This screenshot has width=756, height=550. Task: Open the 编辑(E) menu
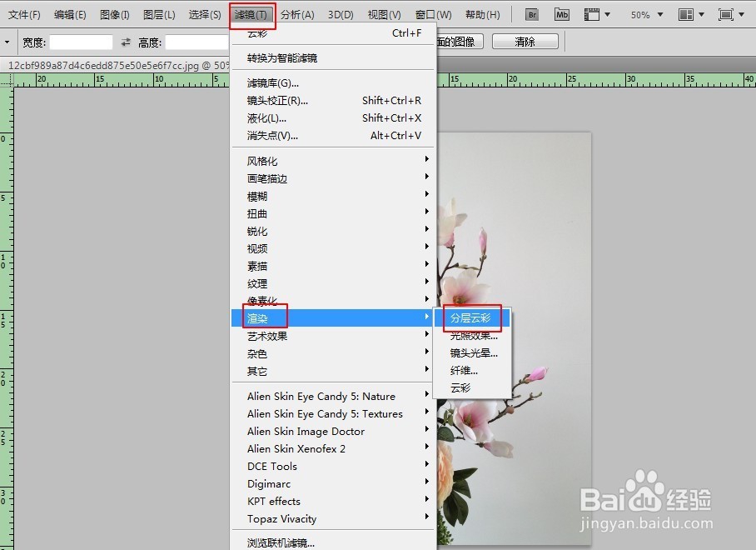point(70,15)
